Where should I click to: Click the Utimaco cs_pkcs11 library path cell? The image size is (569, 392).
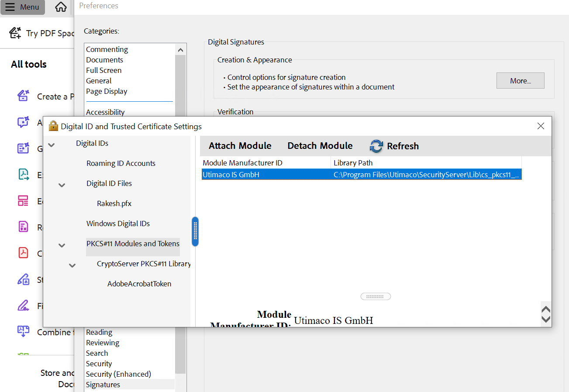427,175
